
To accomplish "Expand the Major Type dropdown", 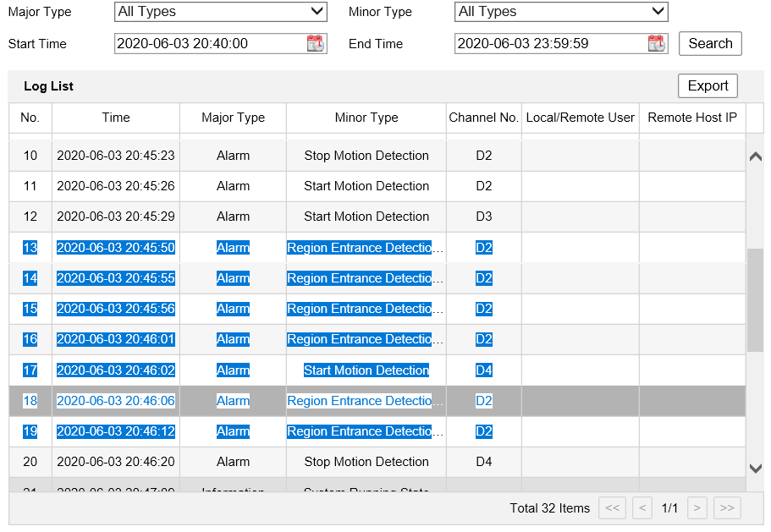I will pyautogui.click(x=220, y=12).
